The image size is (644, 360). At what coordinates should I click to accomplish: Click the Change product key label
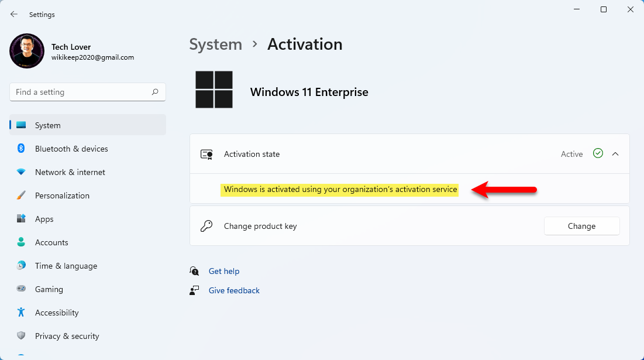click(260, 226)
